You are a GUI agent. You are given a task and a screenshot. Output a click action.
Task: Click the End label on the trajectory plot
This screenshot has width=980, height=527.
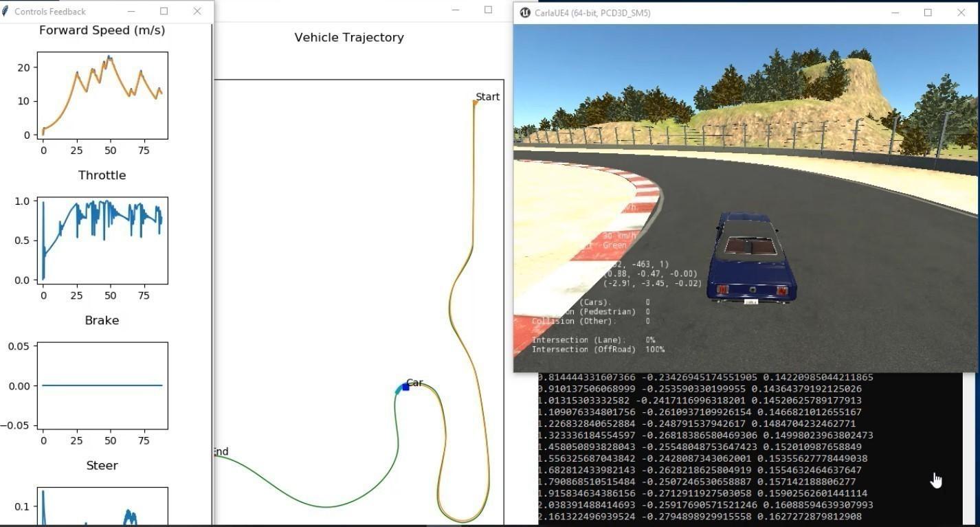click(x=221, y=451)
